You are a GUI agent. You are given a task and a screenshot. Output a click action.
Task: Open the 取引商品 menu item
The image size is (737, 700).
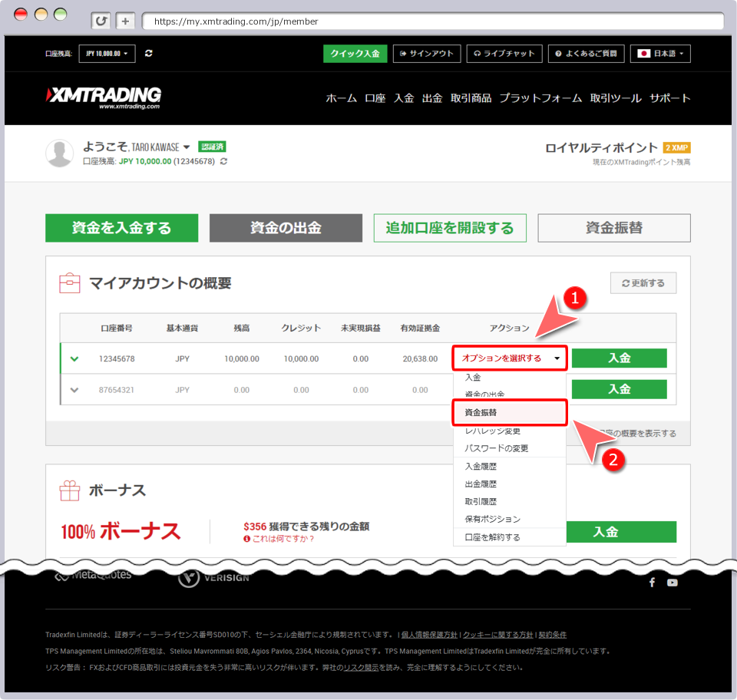coord(471,98)
